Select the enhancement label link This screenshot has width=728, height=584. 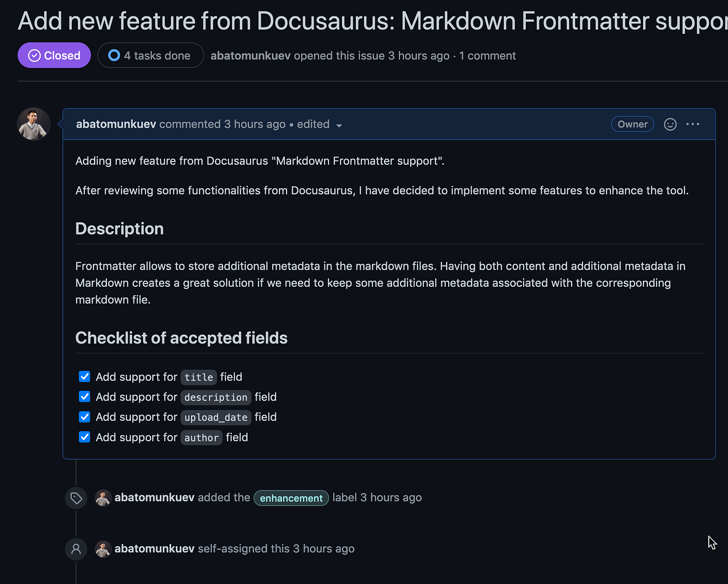point(291,498)
